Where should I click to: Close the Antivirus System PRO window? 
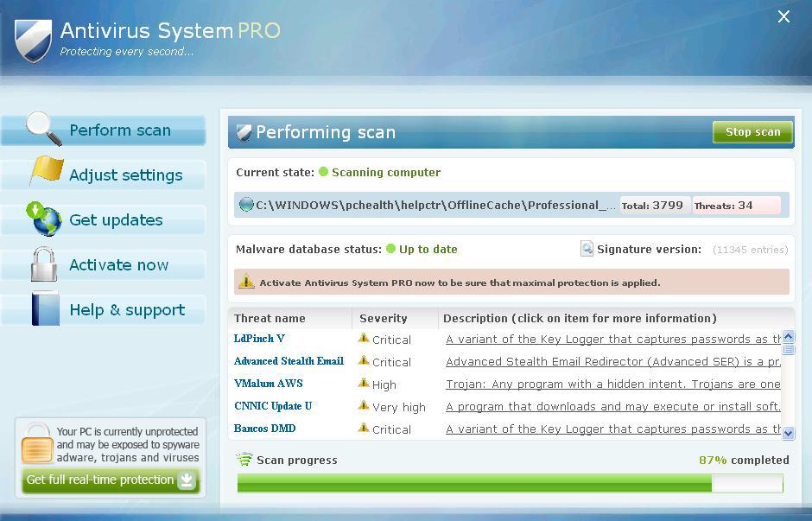(784, 17)
